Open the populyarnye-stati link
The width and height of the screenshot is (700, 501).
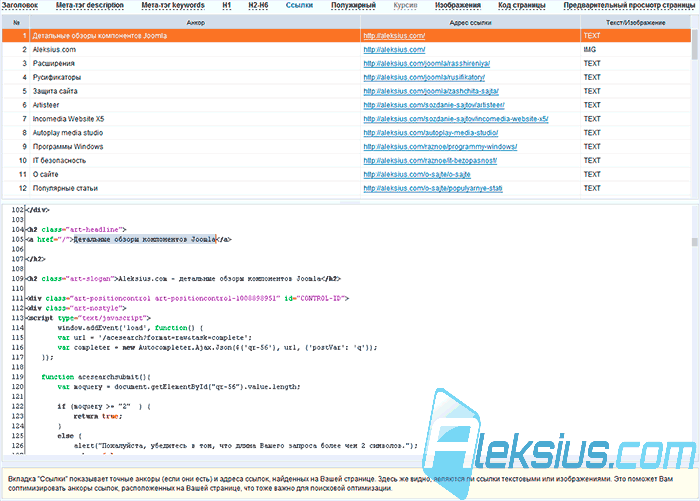click(x=433, y=188)
